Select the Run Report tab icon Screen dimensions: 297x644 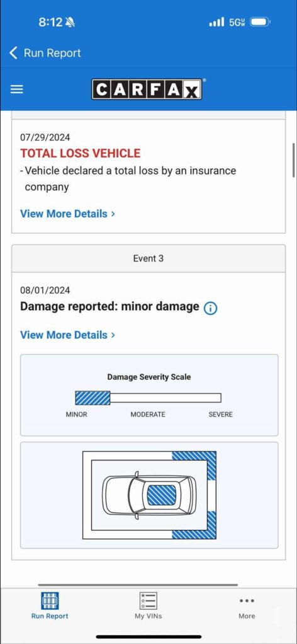(x=50, y=601)
